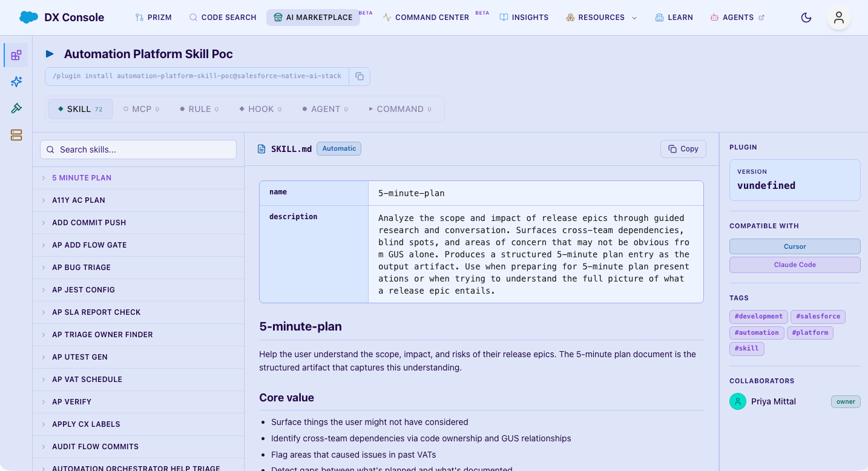This screenshot has width=868, height=471.
Task: Expand the AP ADD FLOW GATE chevron
Action: (44, 245)
